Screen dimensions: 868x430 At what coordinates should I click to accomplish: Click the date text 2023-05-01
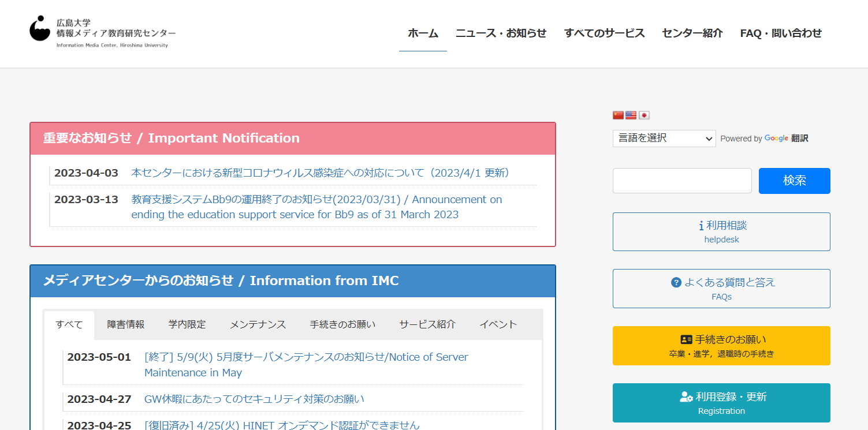tap(99, 357)
